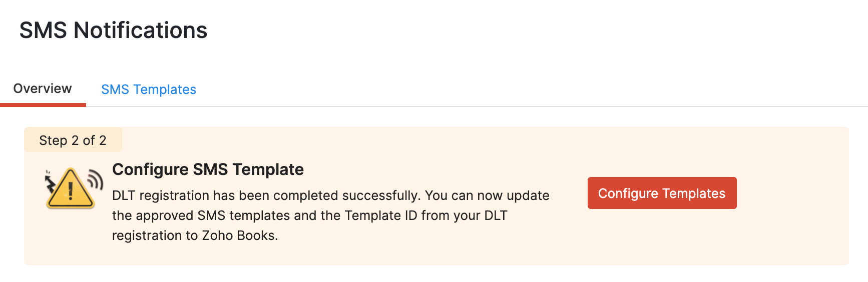Select the Overview tab
This screenshot has height=282, width=868.
pos(43,88)
